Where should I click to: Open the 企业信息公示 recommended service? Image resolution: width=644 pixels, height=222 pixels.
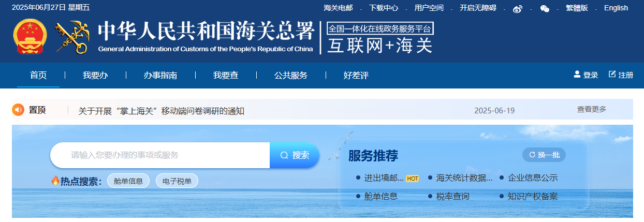coord(533,178)
